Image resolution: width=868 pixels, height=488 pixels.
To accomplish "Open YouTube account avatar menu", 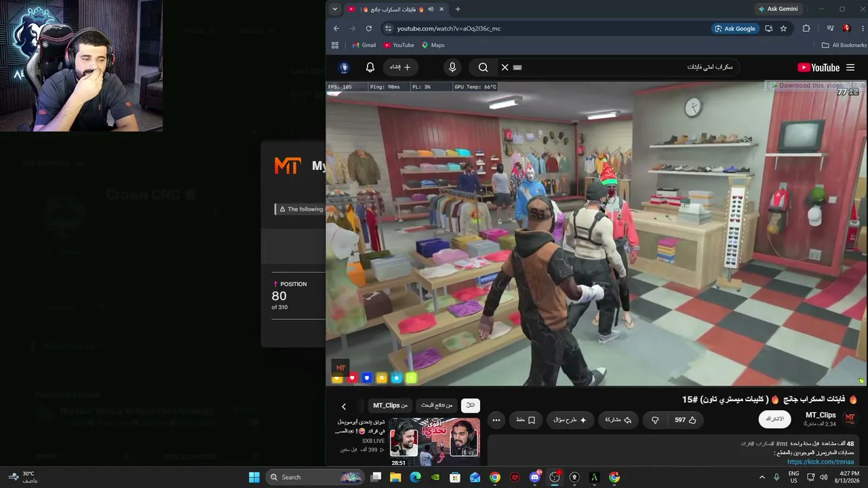I will click(344, 67).
